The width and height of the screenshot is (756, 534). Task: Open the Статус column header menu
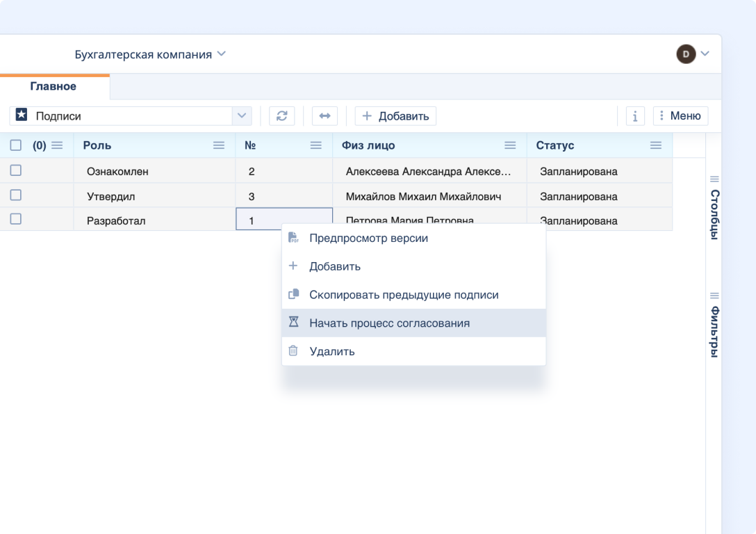pos(655,145)
